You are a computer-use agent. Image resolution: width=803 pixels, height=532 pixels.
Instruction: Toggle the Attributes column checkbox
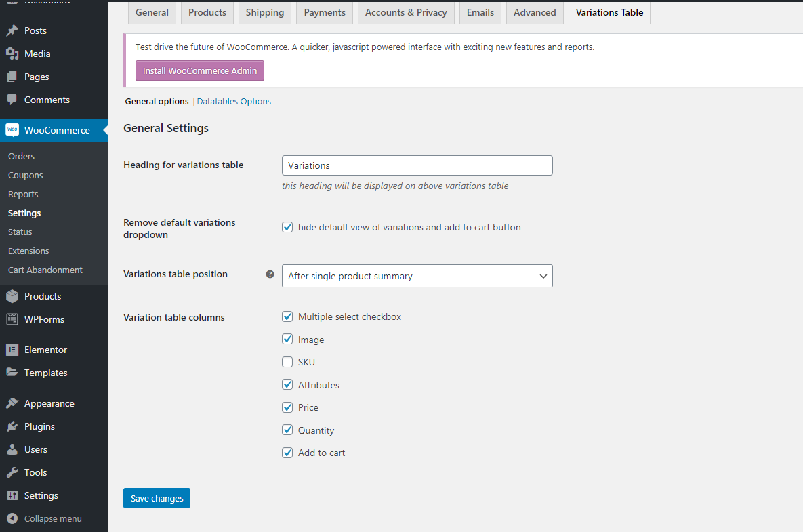(x=287, y=384)
